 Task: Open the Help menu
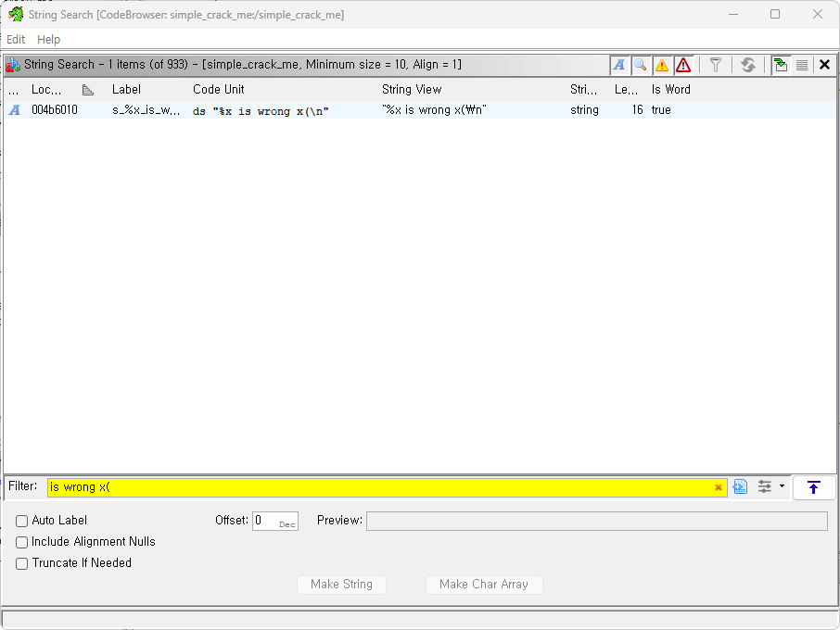[x=48, y=40]
